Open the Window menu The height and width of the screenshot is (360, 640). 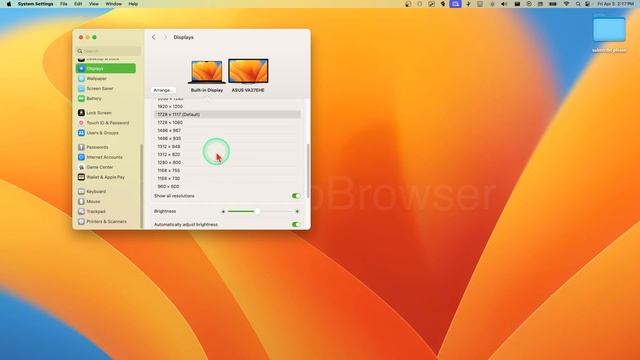113,4
